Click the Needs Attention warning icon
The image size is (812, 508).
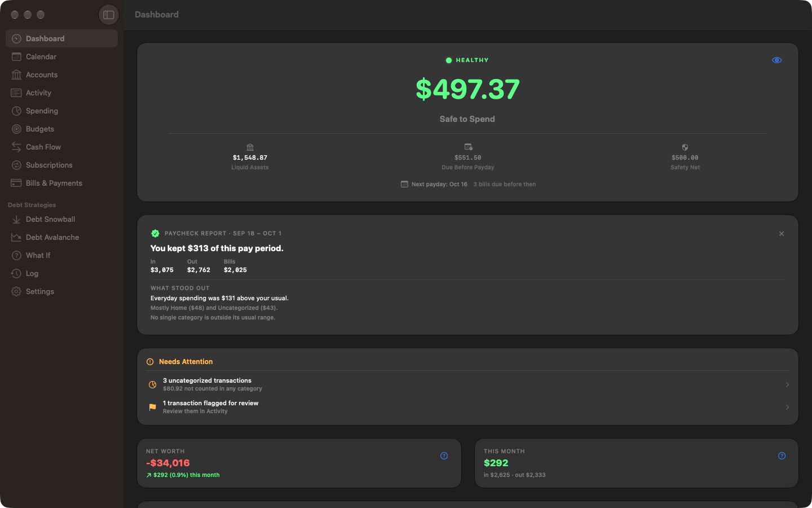[150, 362]
